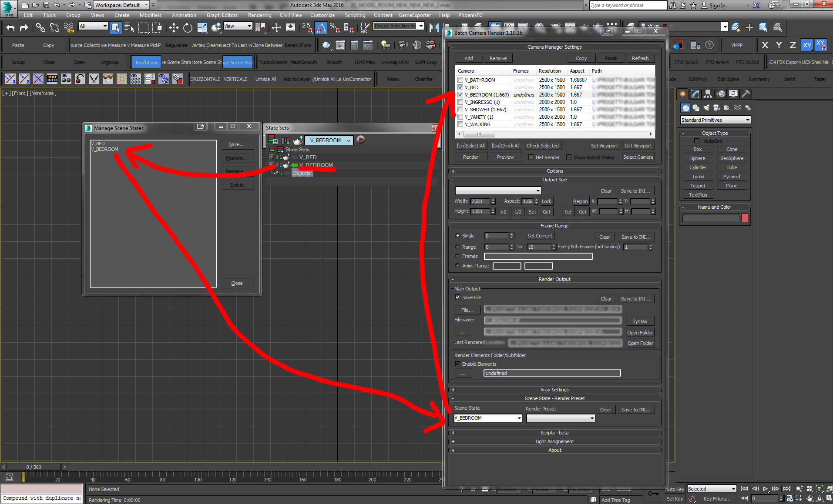Viewport: 833px width, 504px height.
Task: Activate the Pan View hand icon
Action: (x=809, y=499)
